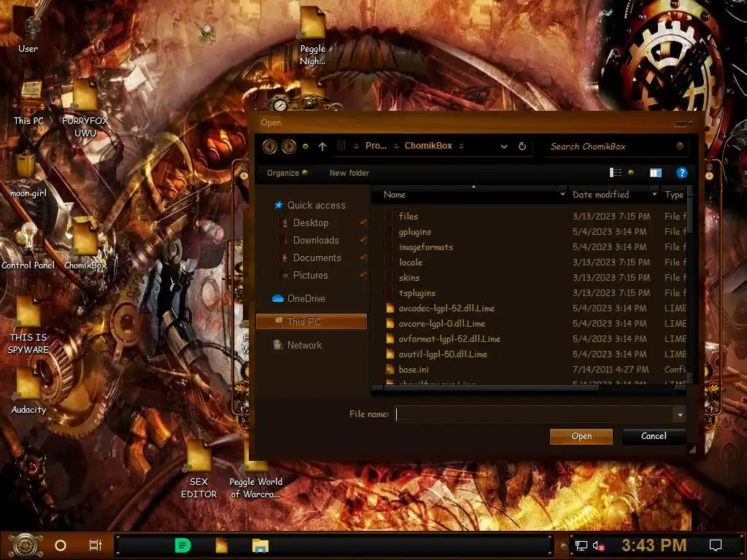747x560 pixels.
Task: Click the Open button
Action: (x=581, y=436)
